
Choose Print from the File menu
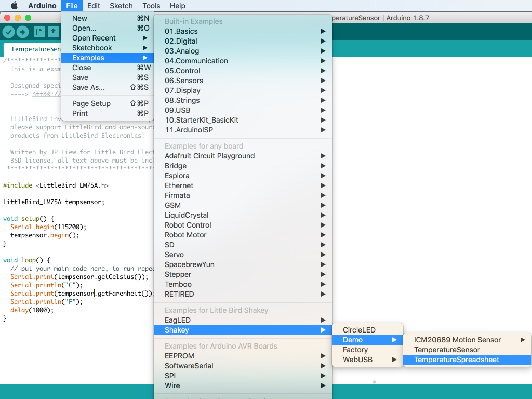pos(108,113)
